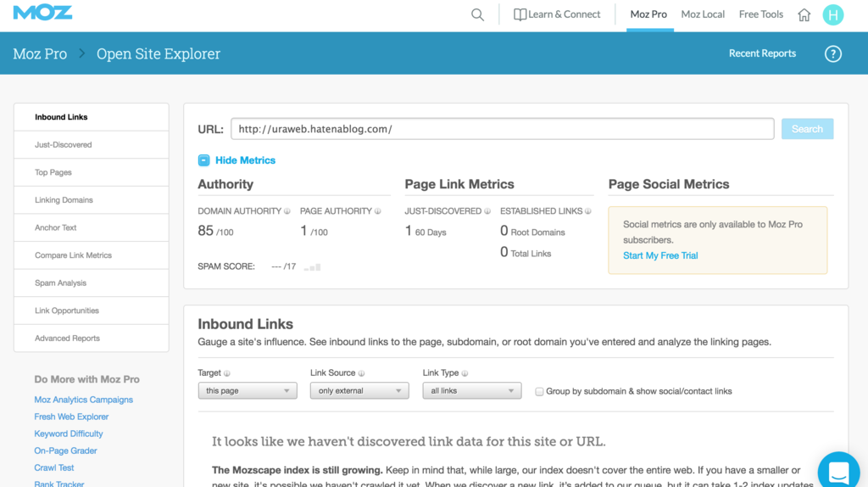Click the Target info icon
868x487 pixels.
click(x=227, y=373)
